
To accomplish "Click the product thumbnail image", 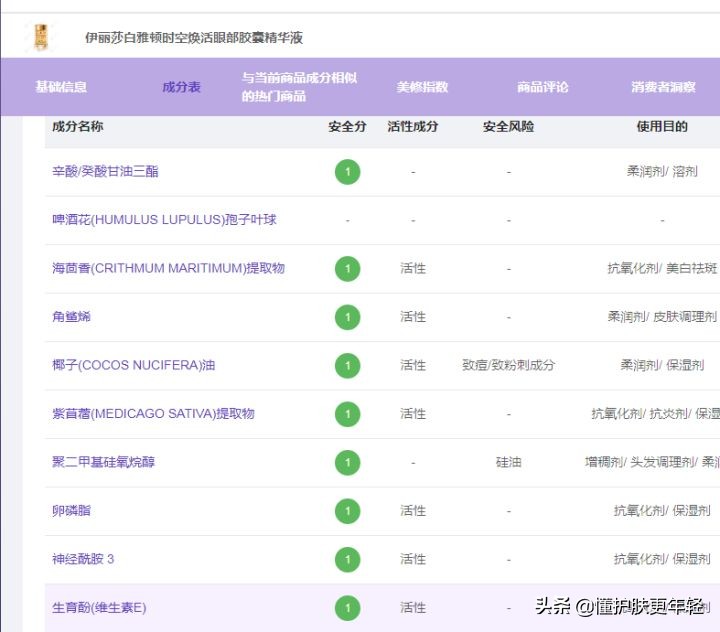I will tap(41, 37).
